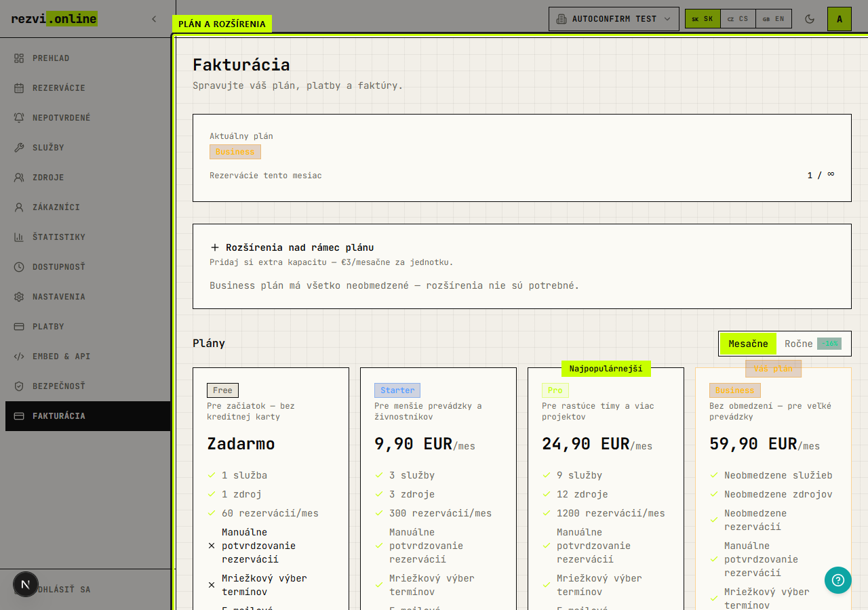Click the building icon beside Autoconfirm Test
Image resolution: width=868 pixels, height=610 pixels.
(561, 19)
